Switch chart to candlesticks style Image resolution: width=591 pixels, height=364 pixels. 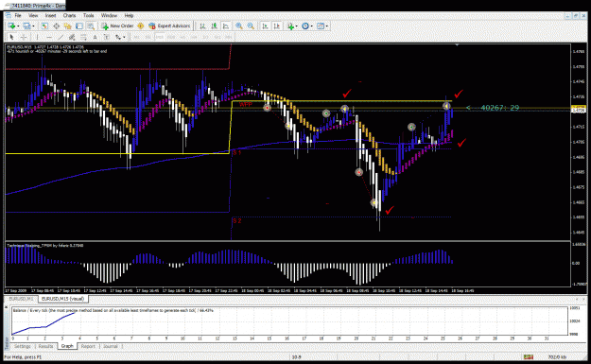tap(214, 26)
